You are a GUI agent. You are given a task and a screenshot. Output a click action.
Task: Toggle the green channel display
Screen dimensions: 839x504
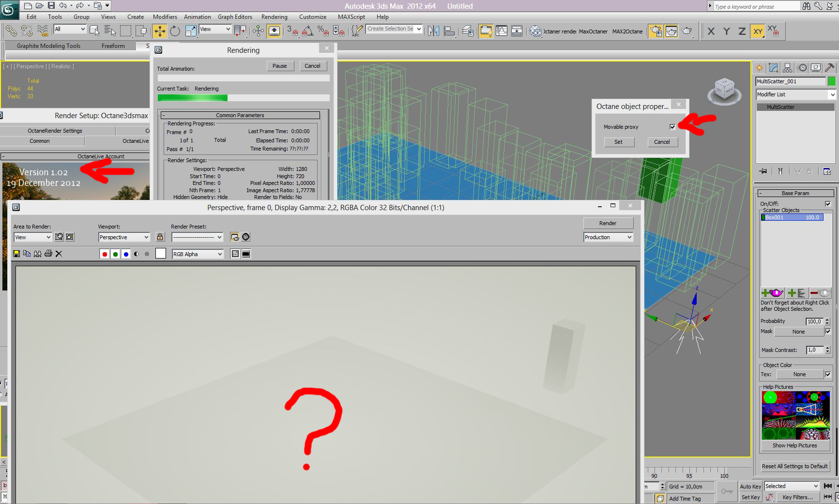click(115, 254)
